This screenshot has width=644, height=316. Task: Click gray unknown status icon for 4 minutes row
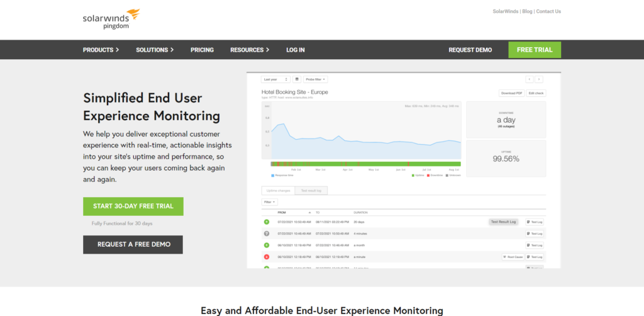click(267, 234)
